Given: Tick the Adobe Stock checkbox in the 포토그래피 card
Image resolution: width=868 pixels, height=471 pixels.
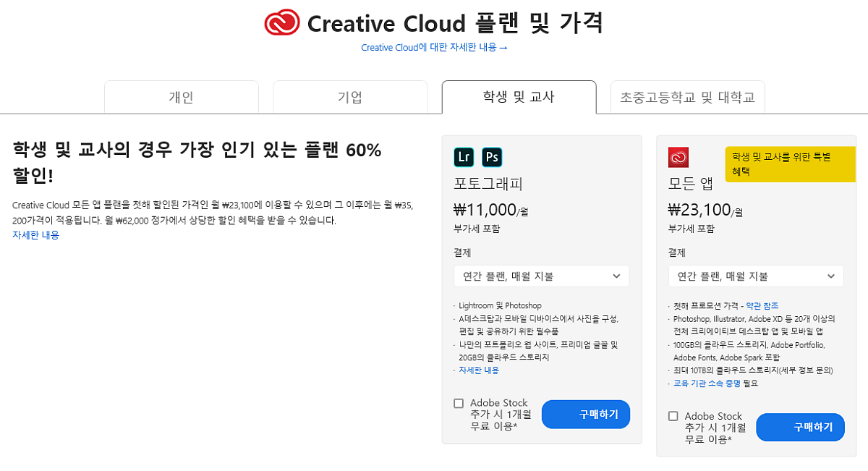Looking at the screenshot, I should (459, 404).
